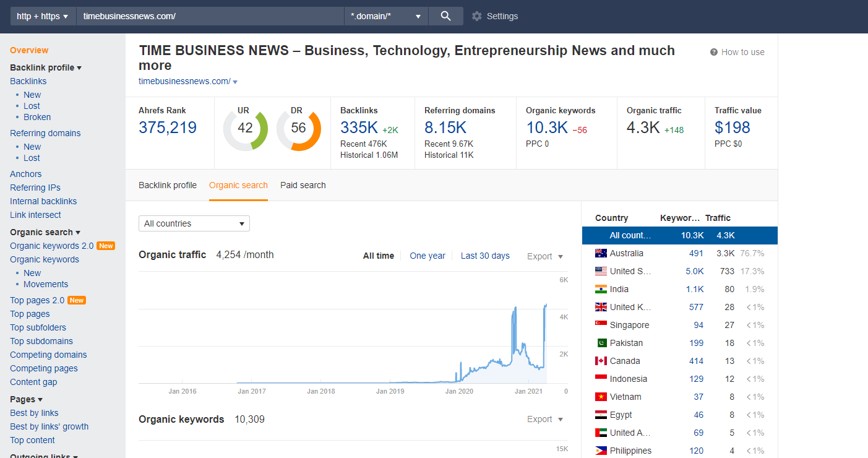The height and width of the screenshot is (458, 868).
Task: Open the 'All countries' filter dropdown
Action: click(194, 223)
